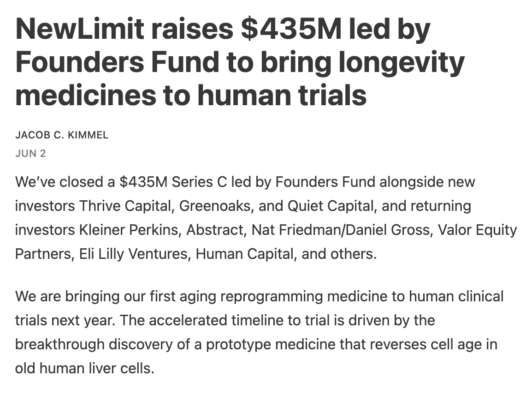Click 'Valor Equity' at line end
Screen dimensions: 532x395
(x=478, y=230)
